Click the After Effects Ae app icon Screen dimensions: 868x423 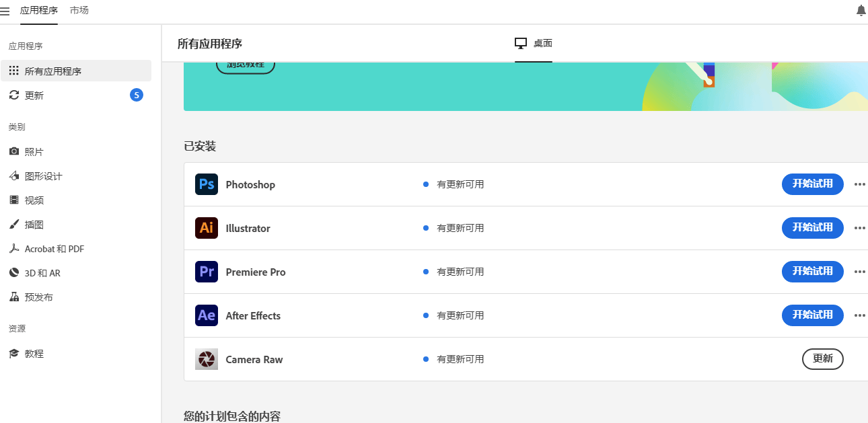(207, 315)
